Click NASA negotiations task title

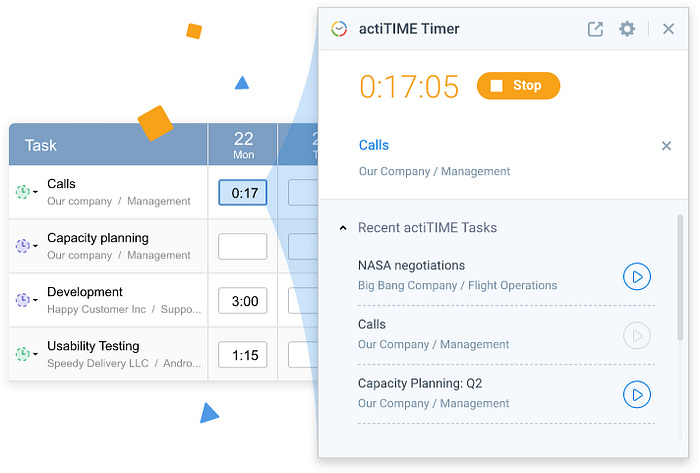point(411,266)
